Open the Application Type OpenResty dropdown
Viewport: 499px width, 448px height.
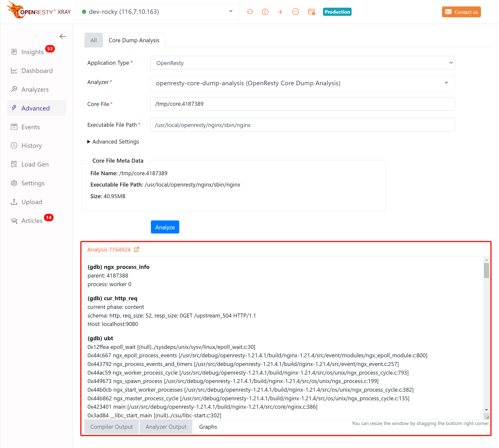302,63
